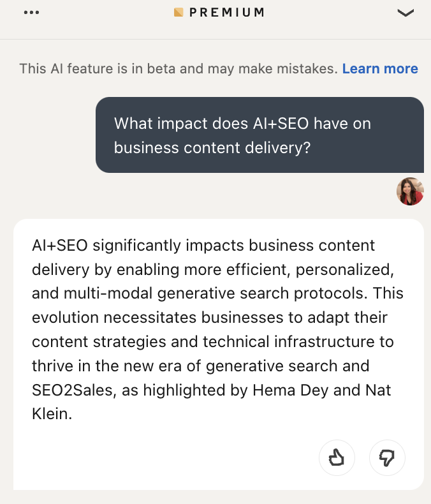This screenshot has width=431, height=504.
Task: Click the PREMIUM header title text
Action: pyautogui.click(x=226, y=12)
